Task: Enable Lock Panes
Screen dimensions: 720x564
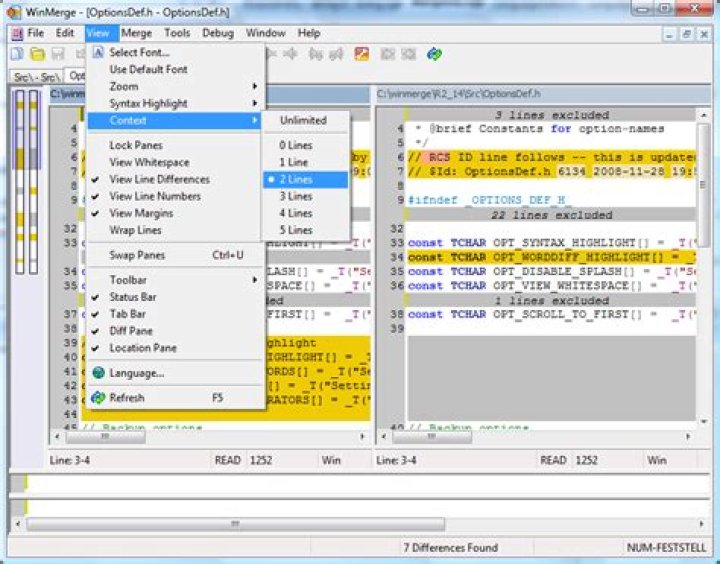Action: coord(173,145)
